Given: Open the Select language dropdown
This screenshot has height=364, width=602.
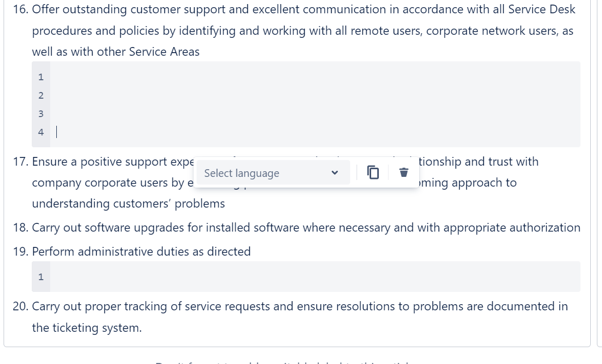Looking at the screenshot, I should (x=272, y=173).
